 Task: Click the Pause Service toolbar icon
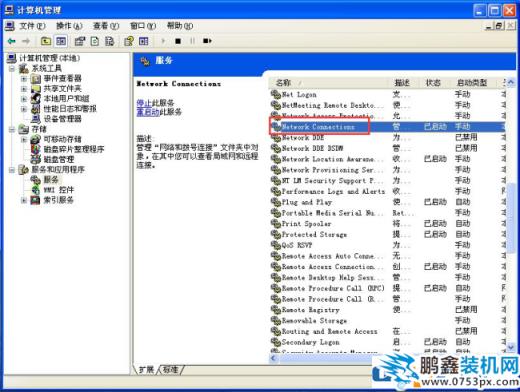[192, 41]
